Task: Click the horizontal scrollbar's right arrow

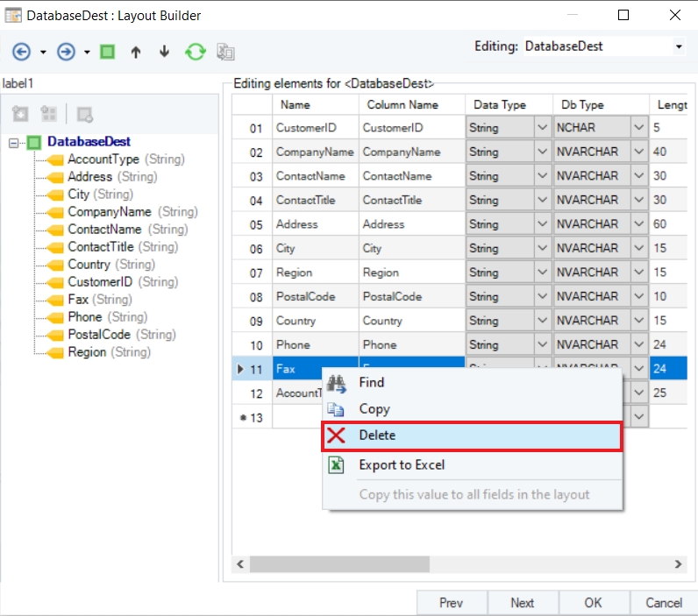Action: (678, 563)
